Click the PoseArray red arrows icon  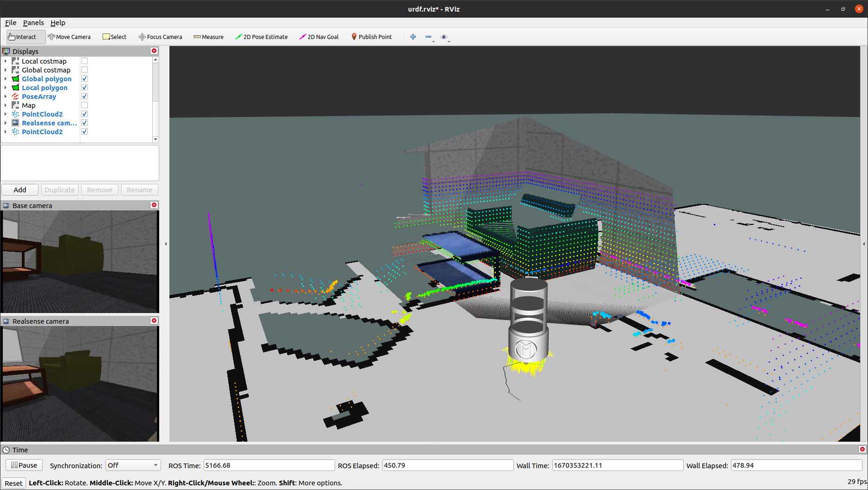pos(15,96)
